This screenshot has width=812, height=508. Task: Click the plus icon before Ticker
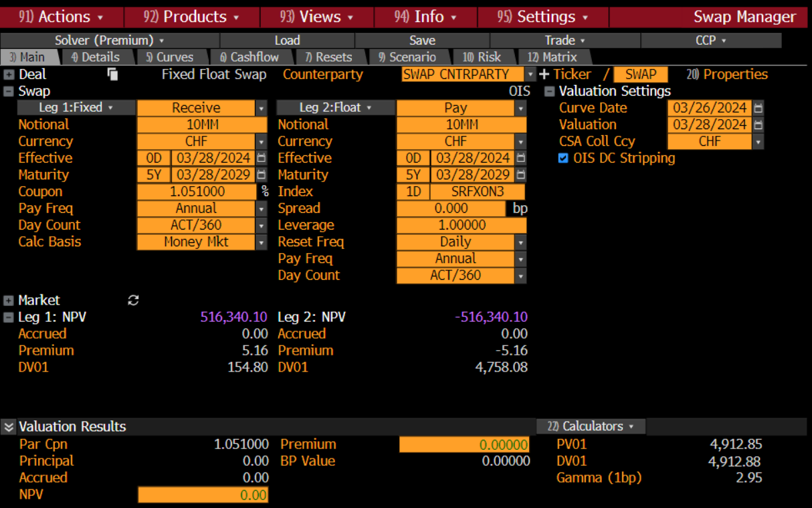544,74
